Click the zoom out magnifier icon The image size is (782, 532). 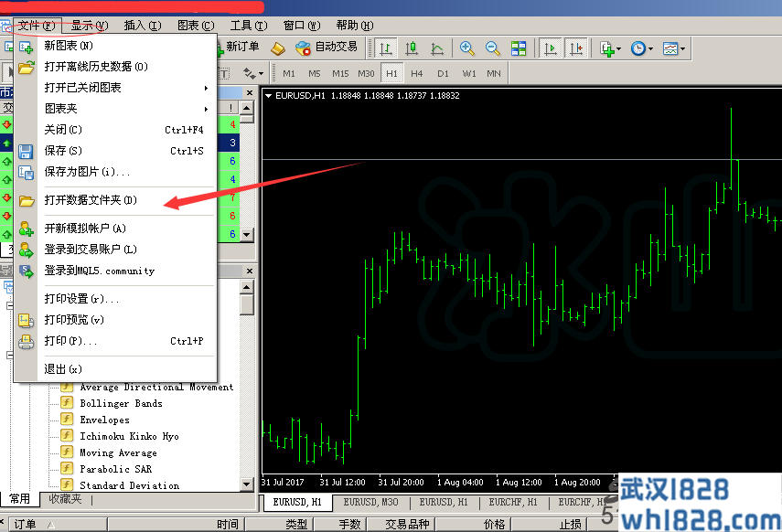coord(493,48)
